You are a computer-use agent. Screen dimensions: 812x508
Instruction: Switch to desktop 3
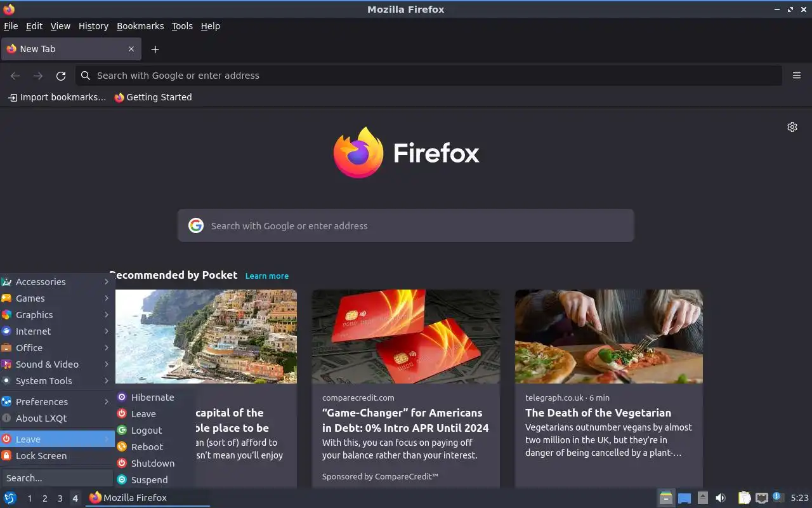click(60, 498)
